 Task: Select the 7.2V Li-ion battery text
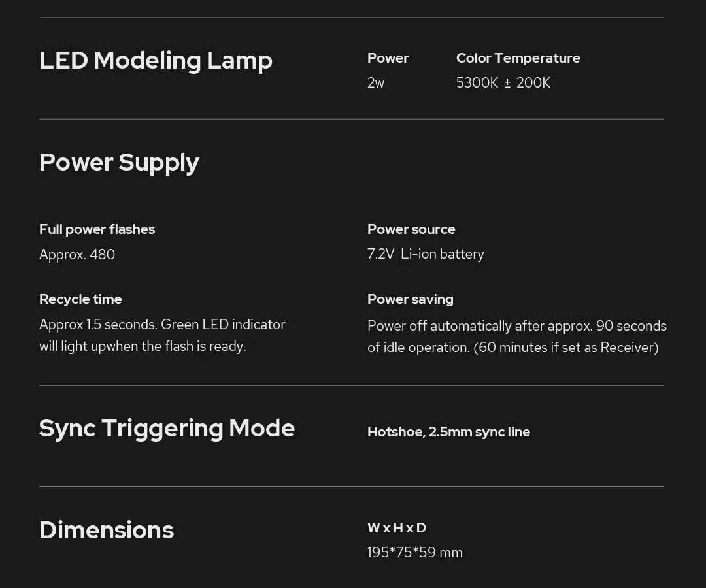426,254
